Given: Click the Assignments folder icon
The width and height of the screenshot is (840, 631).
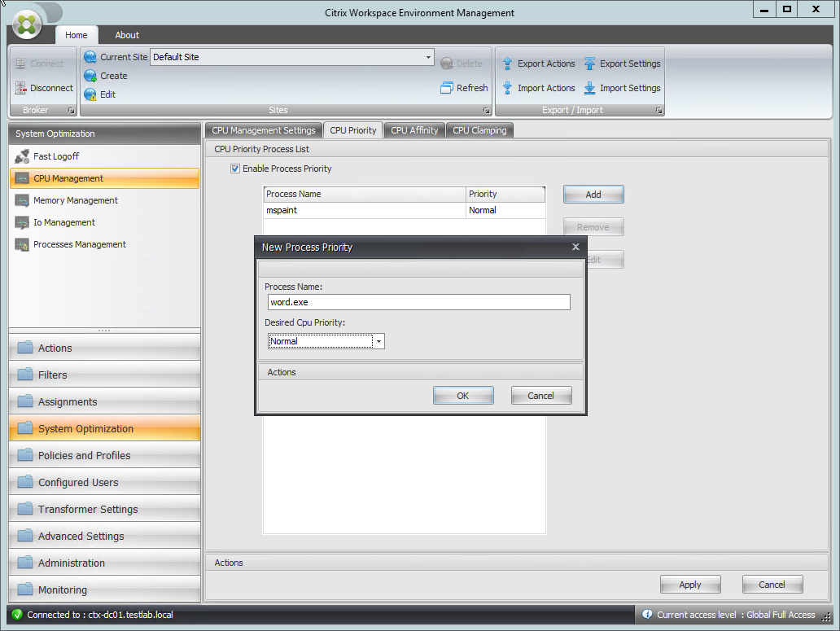Looking at the screenshot, I should coord(25,401).
